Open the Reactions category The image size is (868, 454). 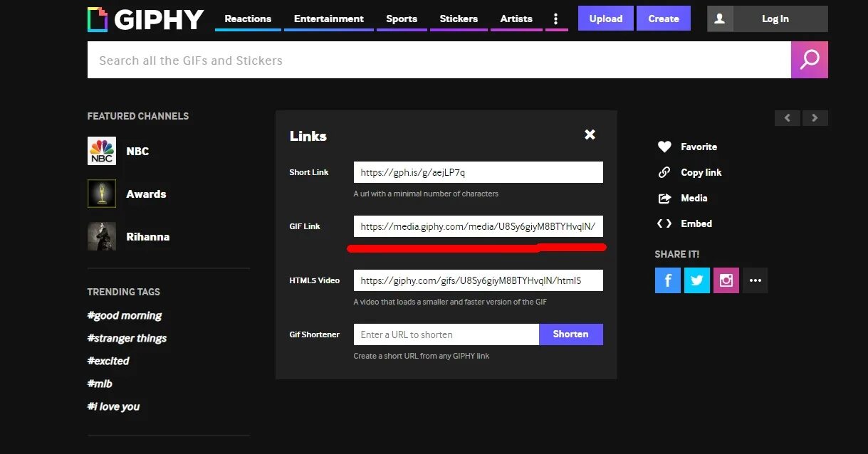[248, 19]
